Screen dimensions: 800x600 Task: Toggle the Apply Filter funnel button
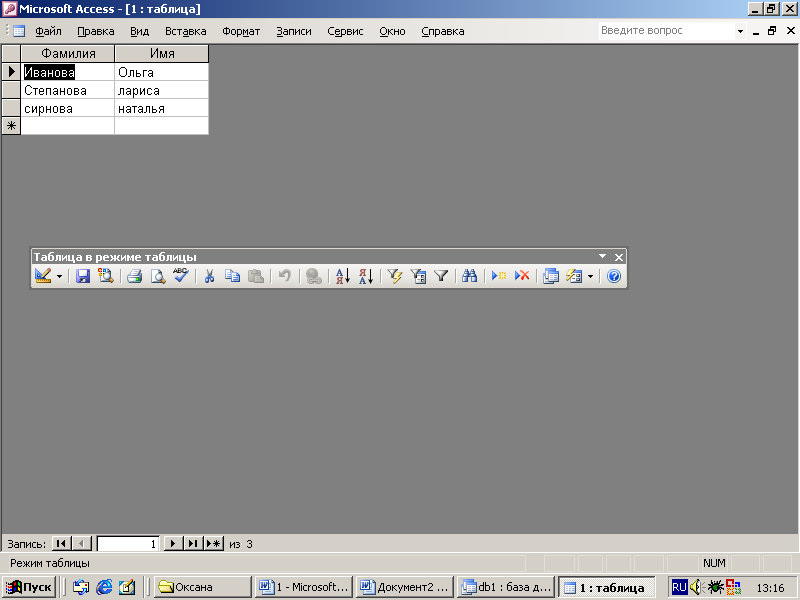(x=441, y=276)
